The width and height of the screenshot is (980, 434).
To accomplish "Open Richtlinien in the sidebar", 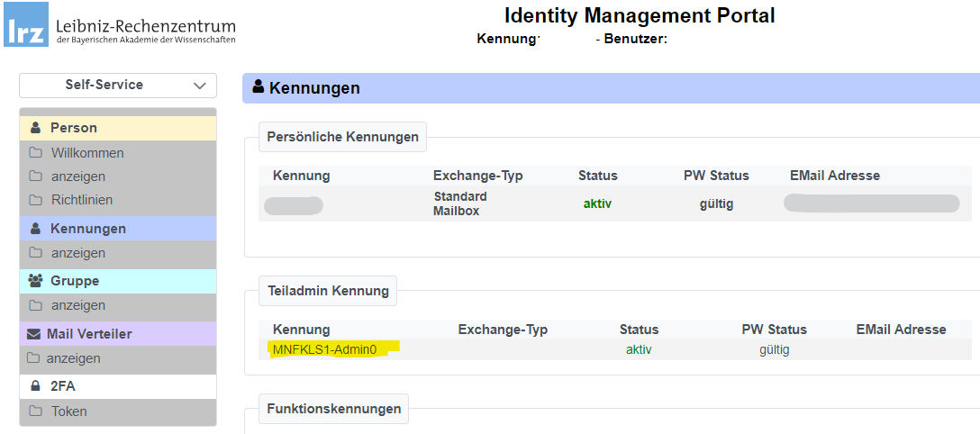I will click(82, 200).
